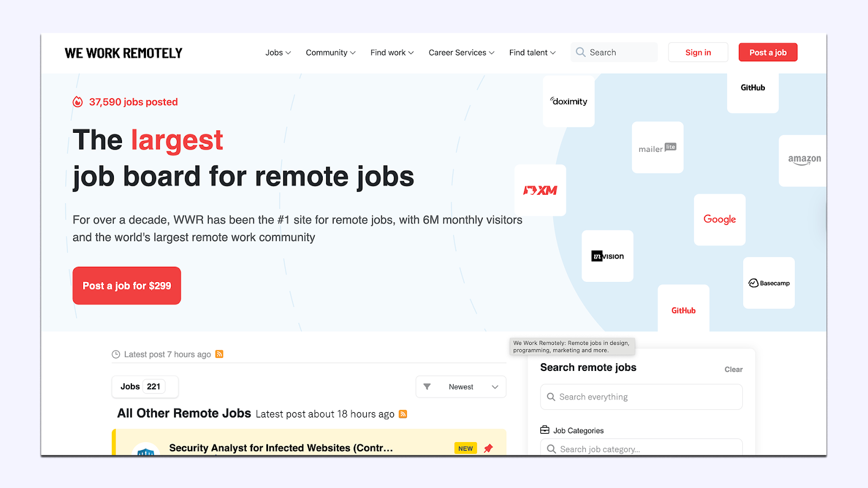This screenshot has width=868, height=488.
Task: Open the Newest sort dropdown
Action: (x=461, y=387)
